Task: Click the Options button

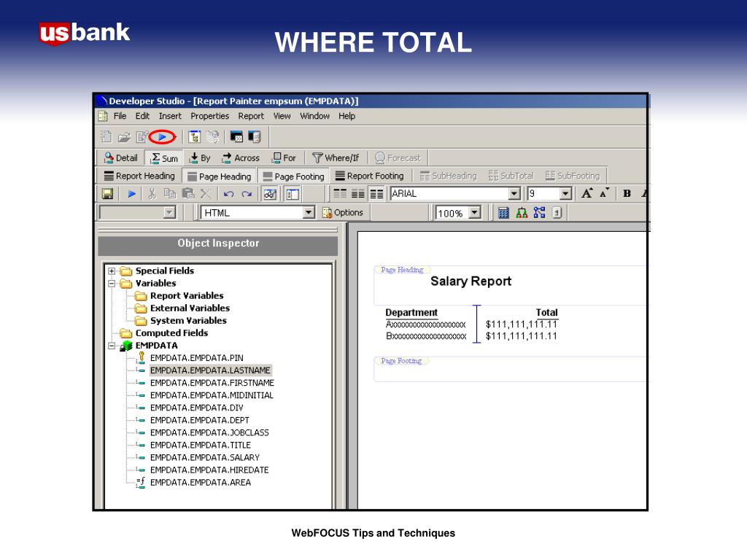Action: (x=343, y=213)
